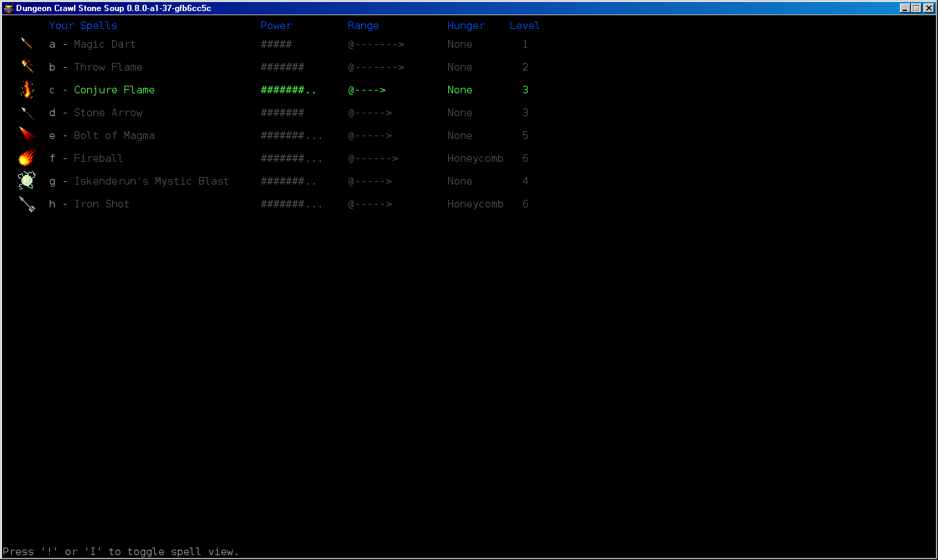Click the range indicator for Fireball
This screenshot has width=938, height=560.
click(373, 158)
